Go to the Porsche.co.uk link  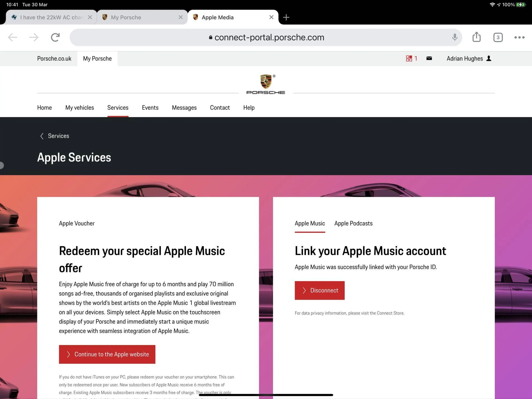click(x=54, y=59)
